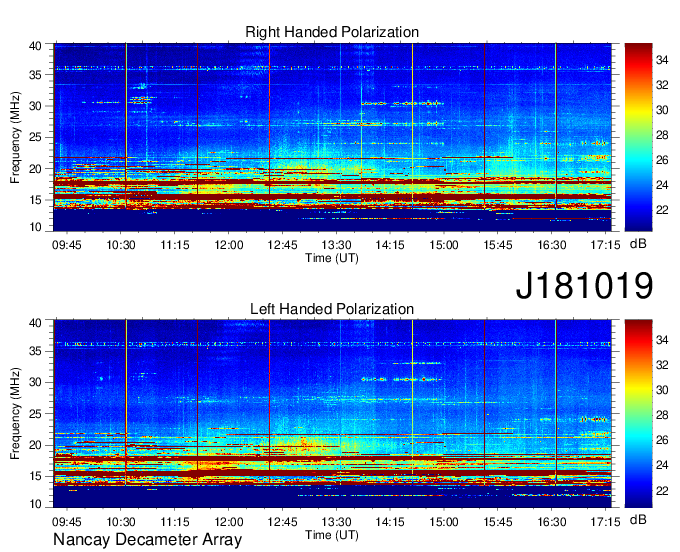Screen dimensions: 680x552
Task: Click 10:30 tick on left-handed plot
Action: 121,522
